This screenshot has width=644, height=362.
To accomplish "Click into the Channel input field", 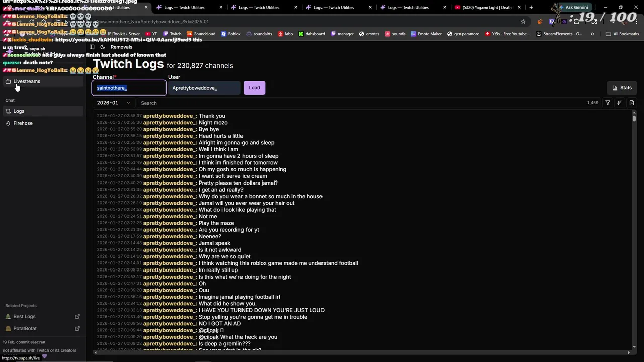I will pos(129,88).
